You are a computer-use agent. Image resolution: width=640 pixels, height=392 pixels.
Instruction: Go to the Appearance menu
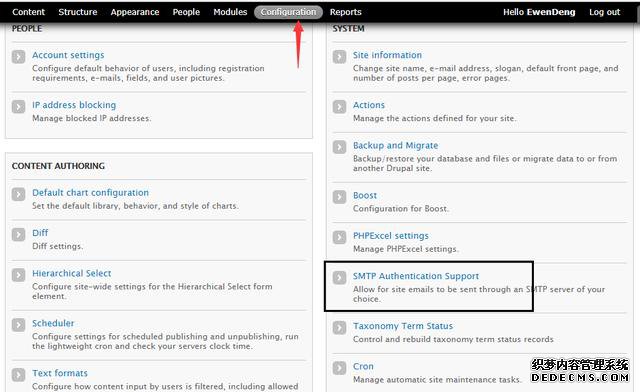click(135, 12)
